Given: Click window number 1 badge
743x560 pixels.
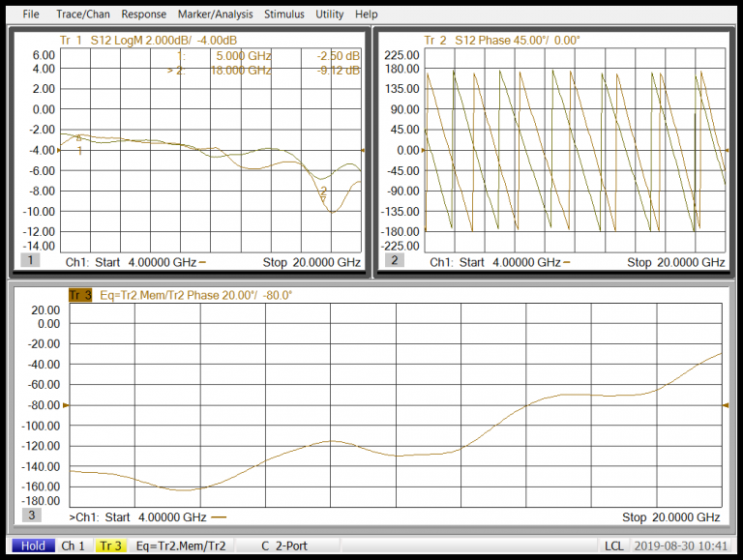Looking at the screenshot, I should tap(30, 259).
